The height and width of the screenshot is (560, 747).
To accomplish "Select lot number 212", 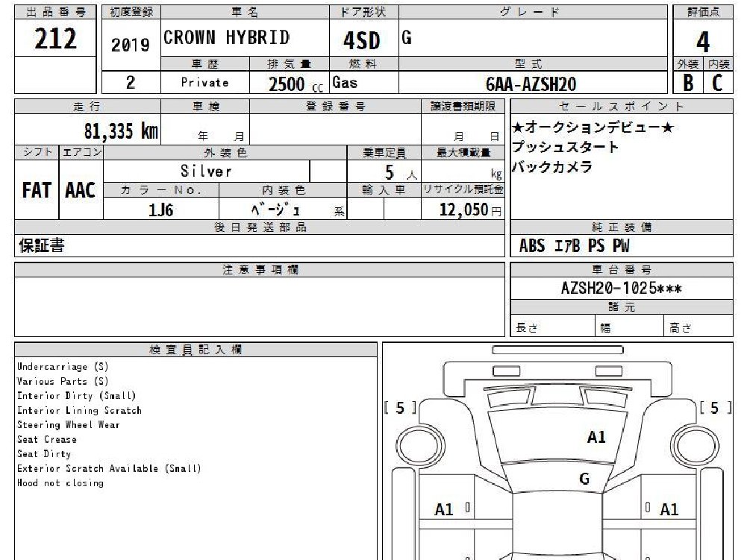I will [x=55, y=39].
